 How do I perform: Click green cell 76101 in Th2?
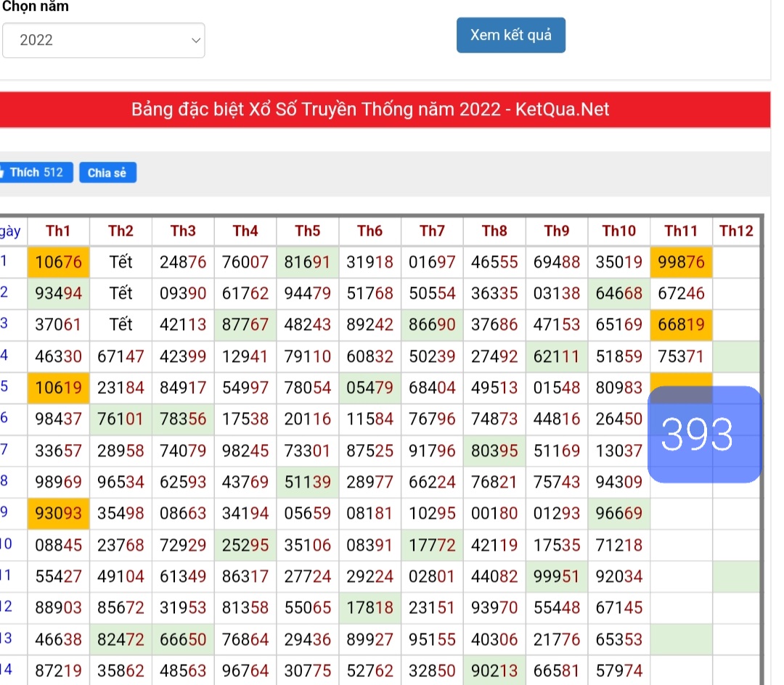121,419
